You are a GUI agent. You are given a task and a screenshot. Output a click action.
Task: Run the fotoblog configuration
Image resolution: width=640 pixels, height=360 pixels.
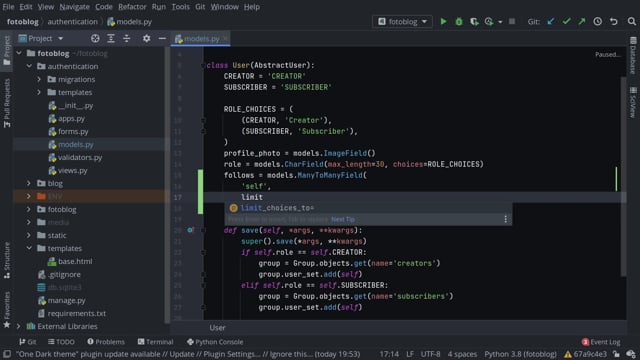(443, 22)
